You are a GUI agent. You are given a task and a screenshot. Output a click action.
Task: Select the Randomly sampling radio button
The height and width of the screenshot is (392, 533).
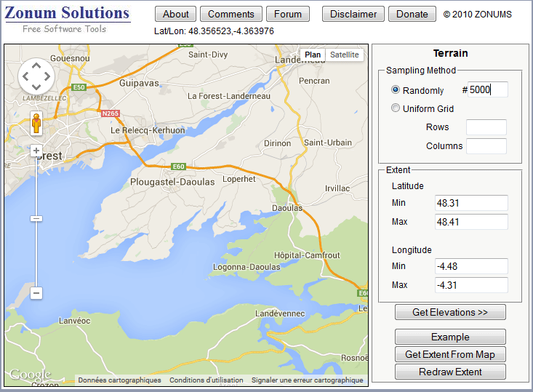(x=396, y=89)
